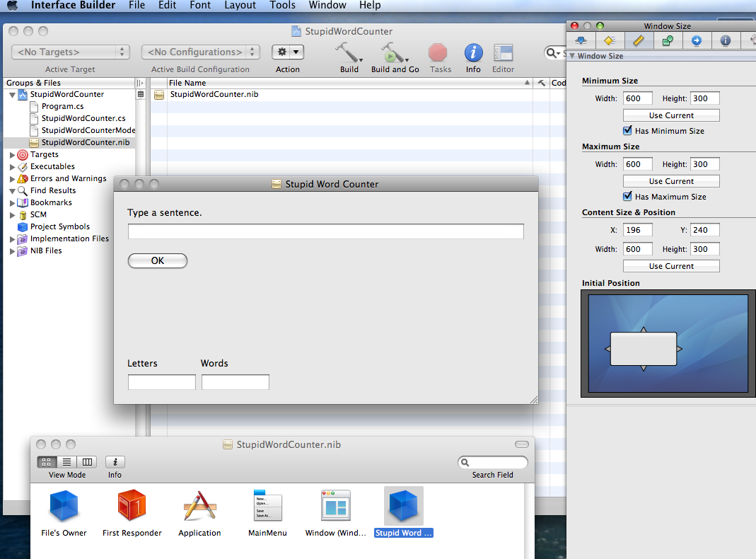Open the Active Build Configuration popup
This screenshot has height=559, width=756.
tap(201, 52)
